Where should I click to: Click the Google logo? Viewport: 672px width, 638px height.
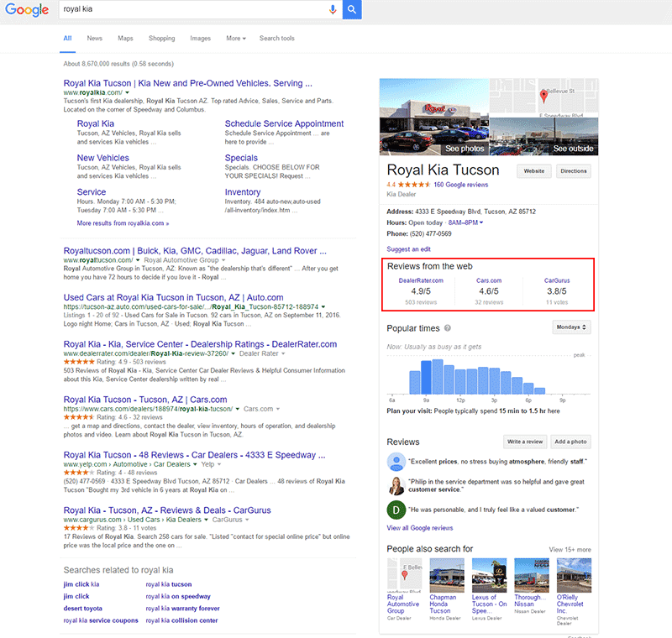(27, 9)
